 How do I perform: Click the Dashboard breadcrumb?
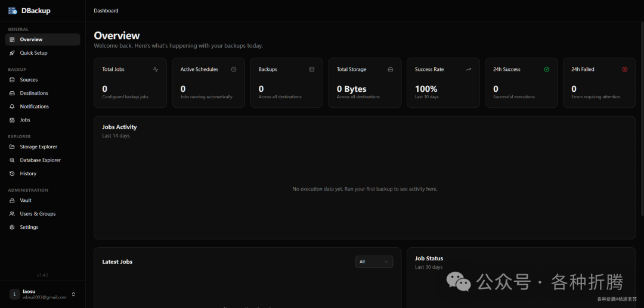106,11
